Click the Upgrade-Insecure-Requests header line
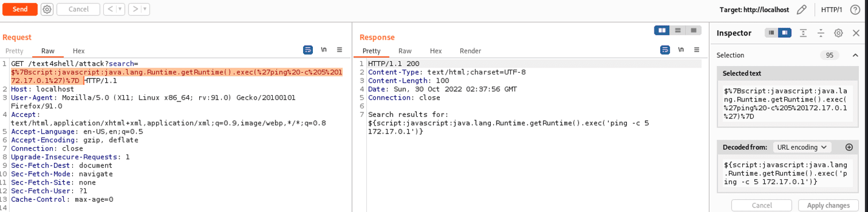The image size is (868, 212). tap(70, 157)
